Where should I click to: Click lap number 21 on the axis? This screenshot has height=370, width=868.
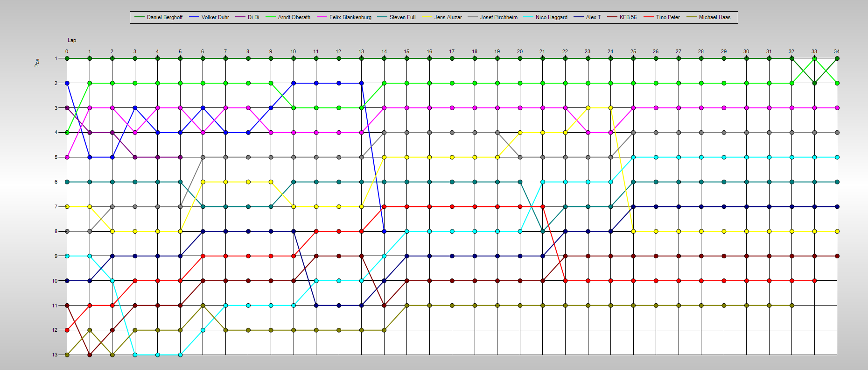point(542,51)
